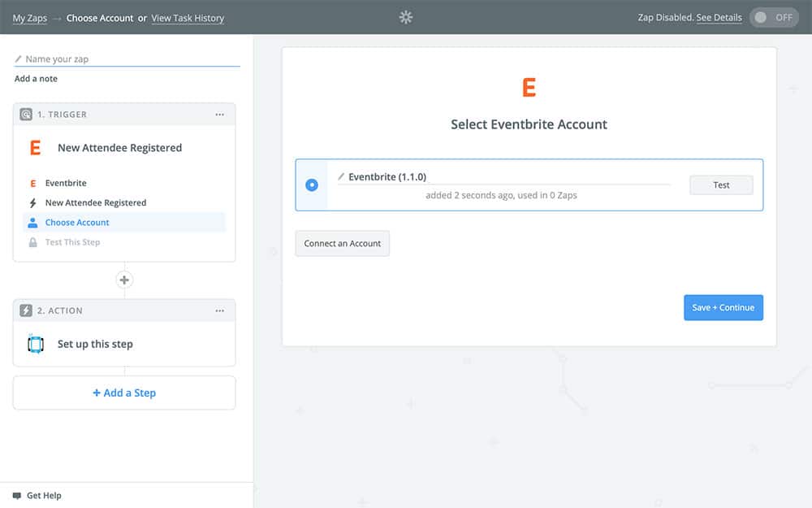Select the Eventbrite (1.1.0) account radio button
The height and width of the screenshot is (508, 812).
(x=312, y=185)
